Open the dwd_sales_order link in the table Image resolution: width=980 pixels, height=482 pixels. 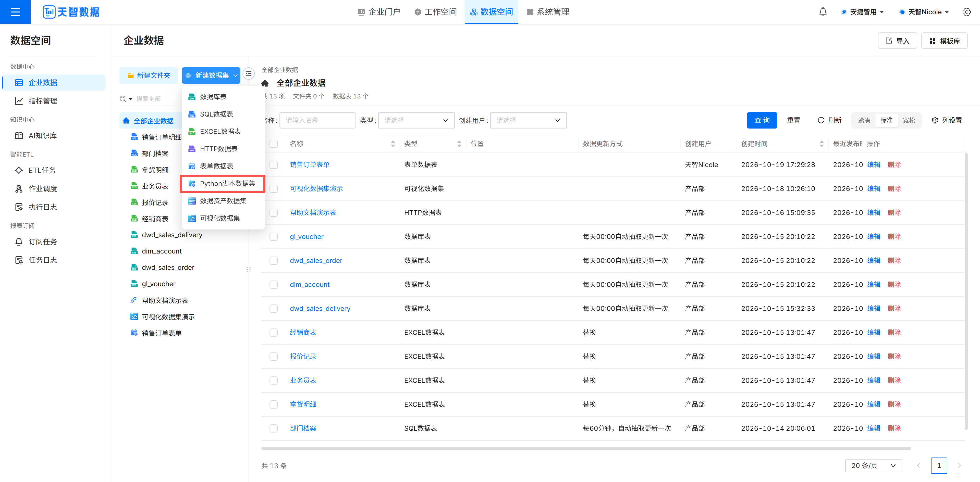pos(316,260)
